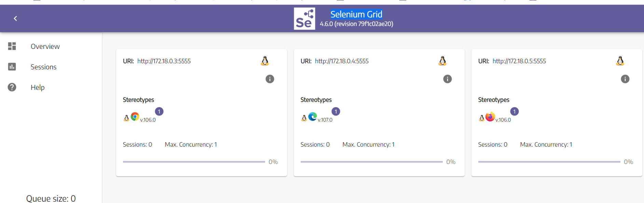Image resolution: width=644 pixels, height=203 pixels.
Task: Show node details for http://172.18.0.3:5555
Action: tap(270, 79)
